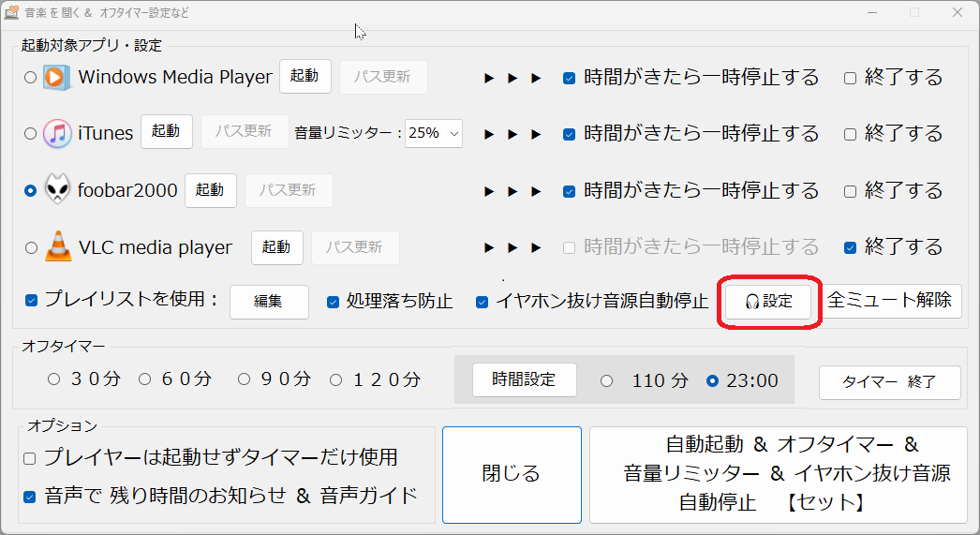980x535 pixels.
Task: Minimize the window
Action: pos(872,12)
